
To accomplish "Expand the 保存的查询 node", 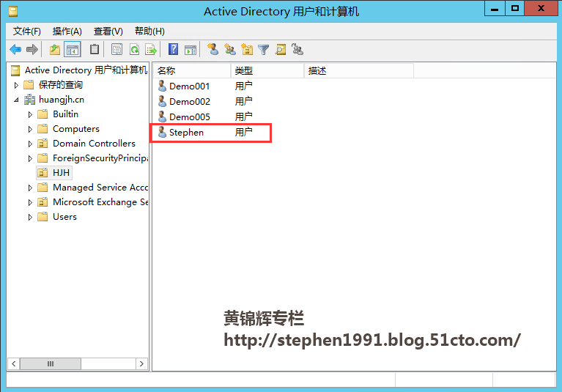I will click(16, 85).
